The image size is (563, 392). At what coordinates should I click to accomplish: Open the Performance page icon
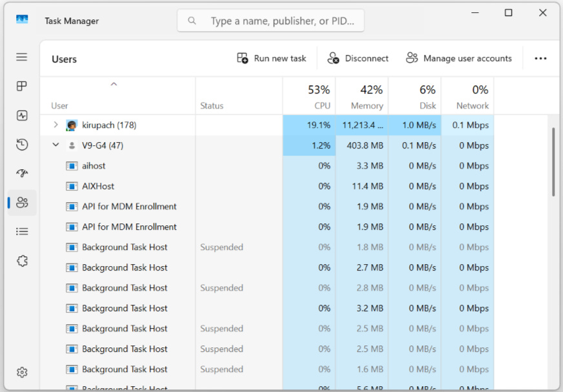22,116
